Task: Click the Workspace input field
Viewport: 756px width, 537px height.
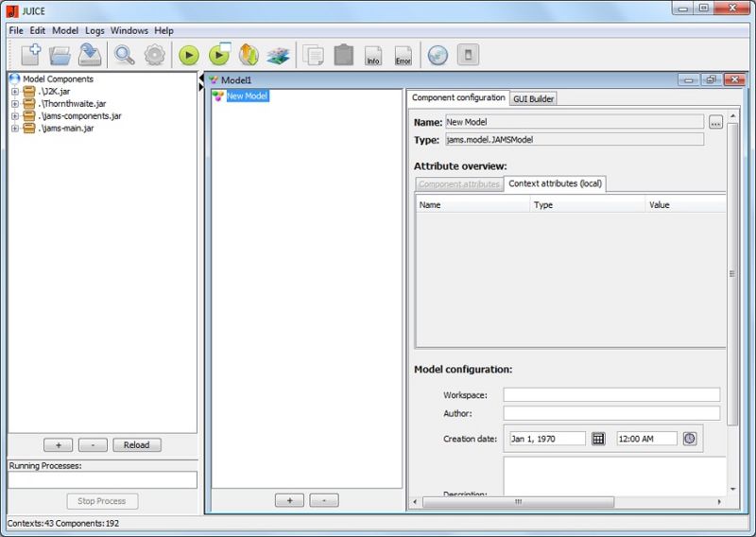Action: (611, 395)
